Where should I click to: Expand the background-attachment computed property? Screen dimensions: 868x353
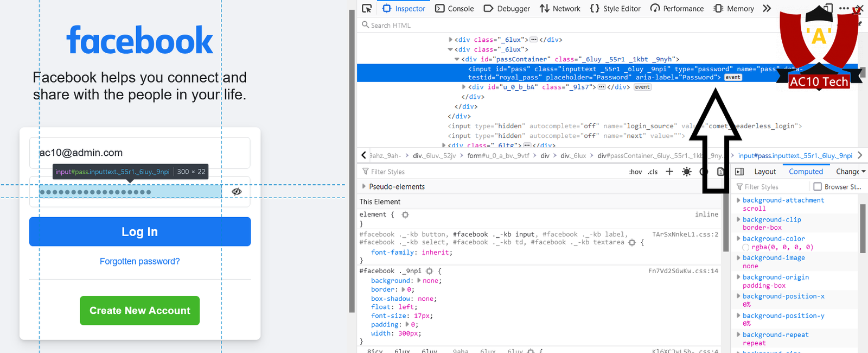point(738,200)
